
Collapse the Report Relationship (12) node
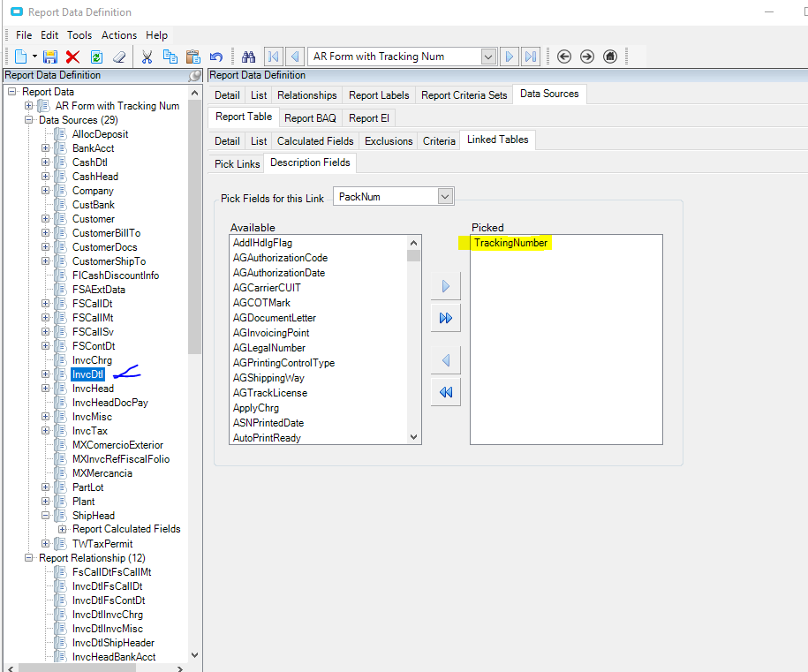(x=29, y=558)
